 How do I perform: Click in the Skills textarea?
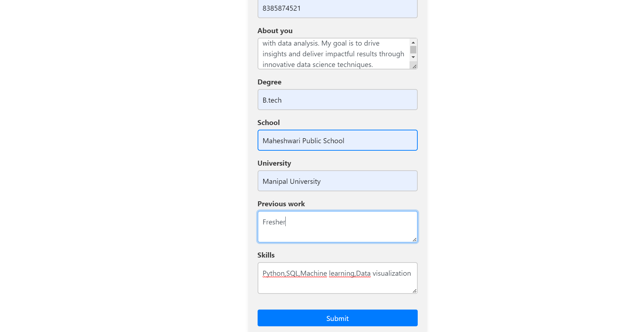(x=337, y=278)
